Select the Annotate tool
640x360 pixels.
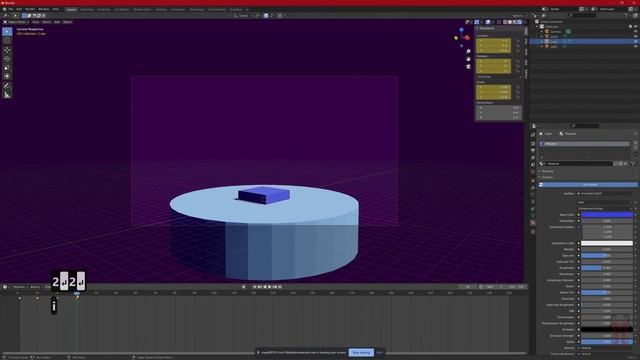point(7,86)
